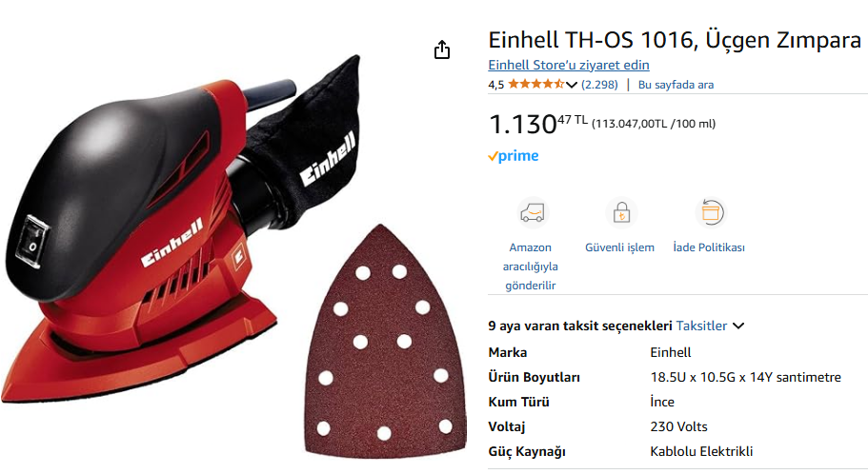Click the star rating icons
The height and width of the screenshot is (474, 868).
point(535,84)
